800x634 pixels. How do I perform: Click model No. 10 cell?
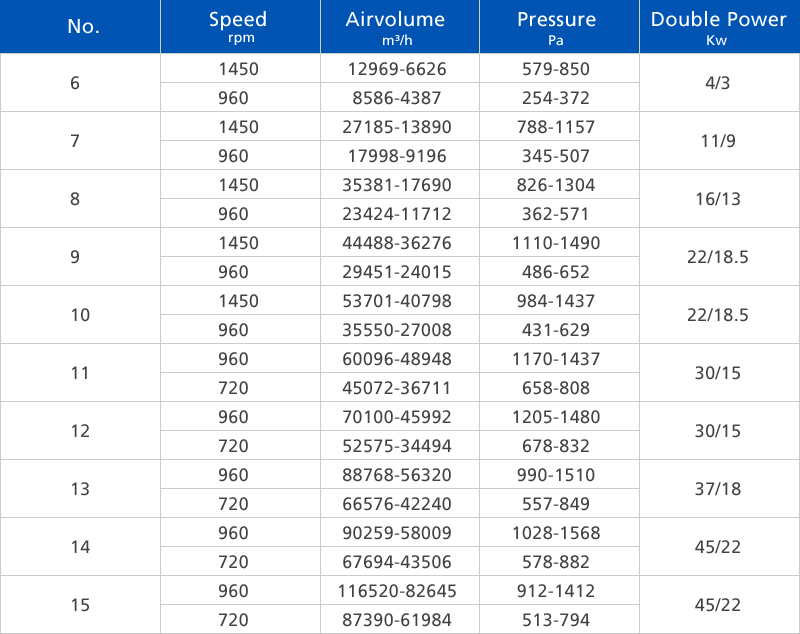(80, 315)
